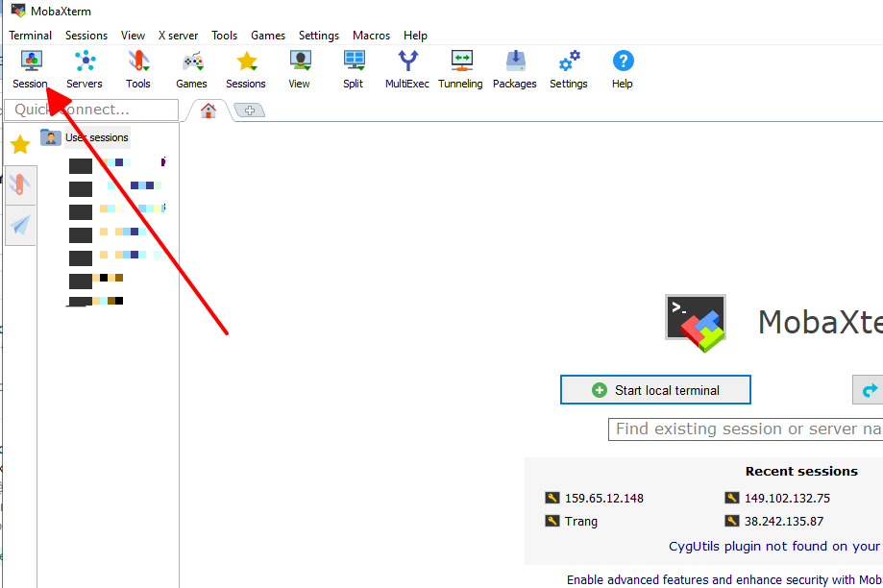Open the X server menu
Viewport: 883px width, 588px height.
click(x=178, y=36)
